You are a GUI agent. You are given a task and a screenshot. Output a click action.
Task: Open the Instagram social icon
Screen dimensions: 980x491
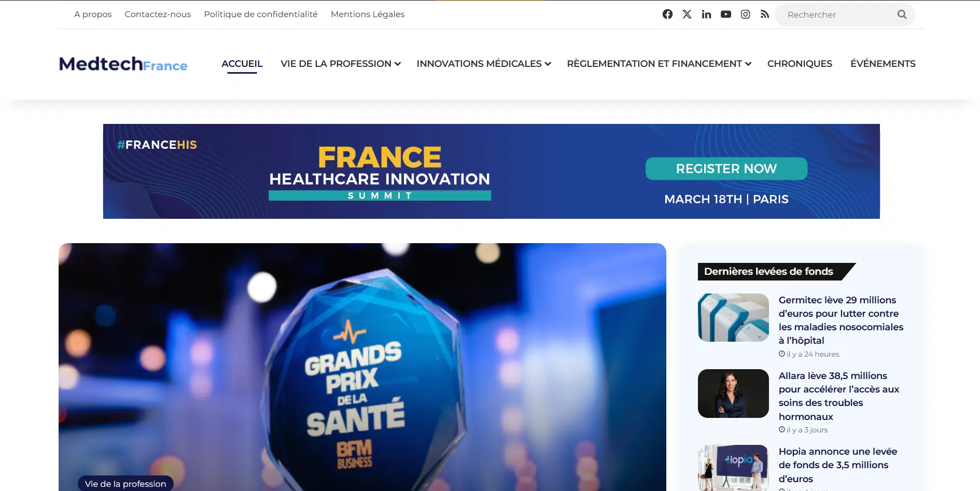click(x=745, y=15)
